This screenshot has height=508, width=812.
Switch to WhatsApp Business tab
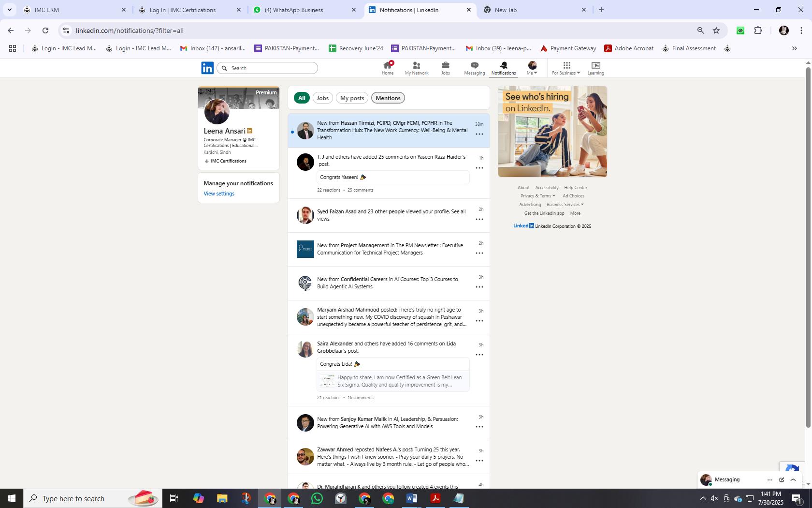click(x=304, y=10)
